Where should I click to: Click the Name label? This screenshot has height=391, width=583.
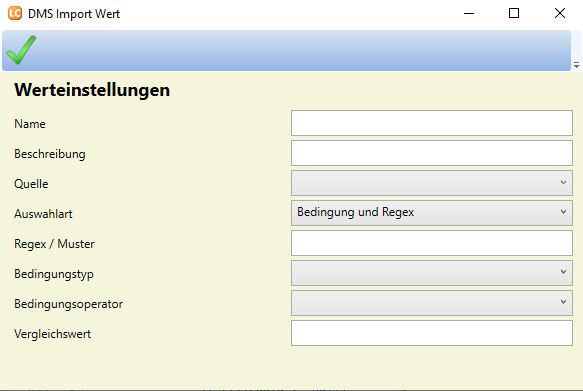coord(30,124)
